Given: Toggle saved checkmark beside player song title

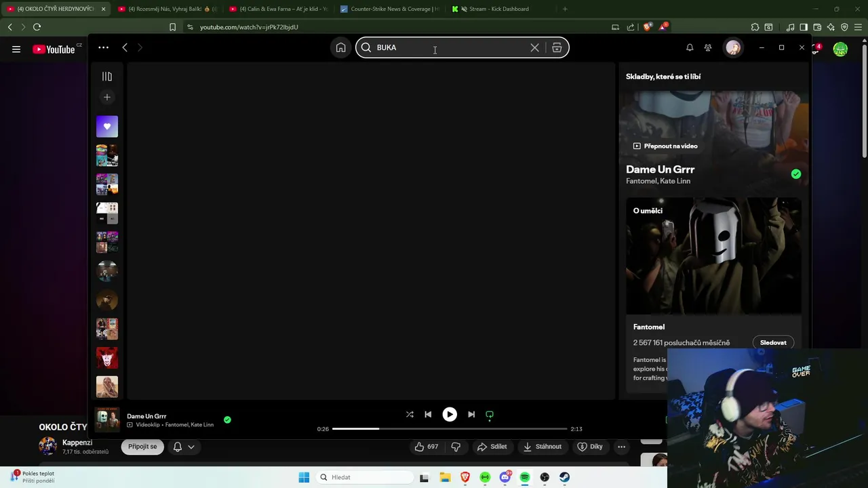Looking at the screenshot, I should click(227, 420).
